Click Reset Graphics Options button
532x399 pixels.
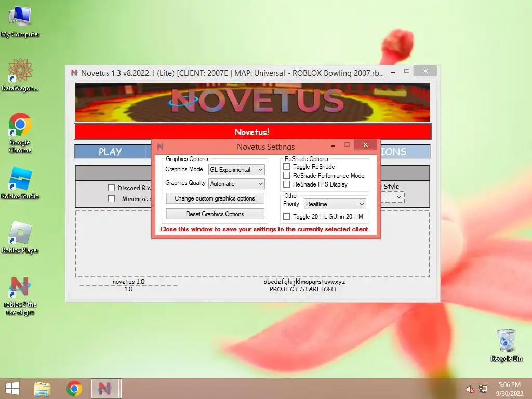215,214
